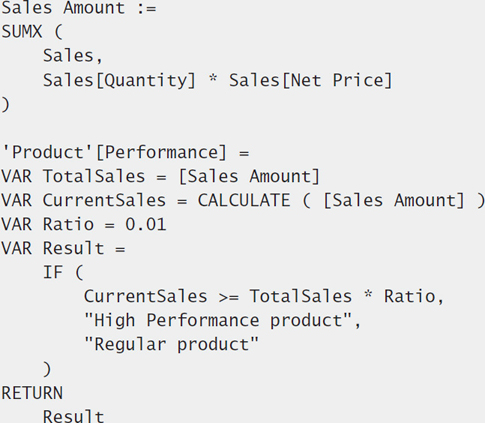This screenshot has width=485, height=423.
Task: Click the >= comparison operator
Action: tap(229, 297)
